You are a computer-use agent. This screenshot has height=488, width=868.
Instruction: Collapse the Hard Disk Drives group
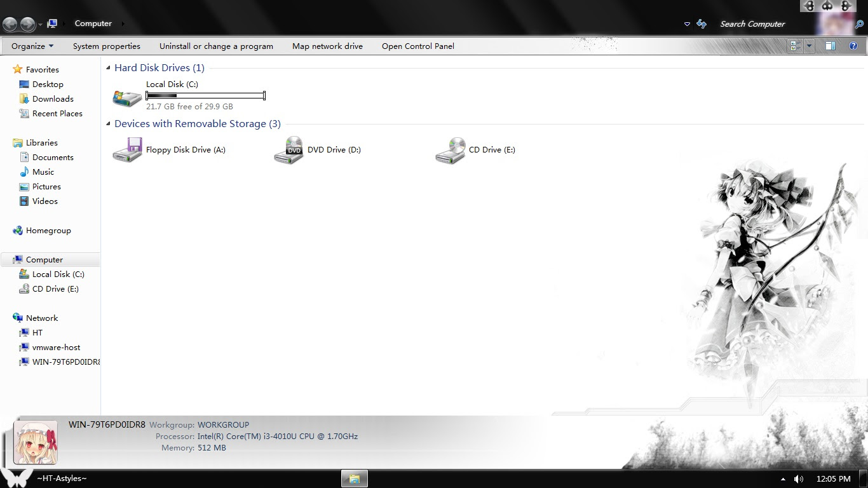click(x=108, y=68)
